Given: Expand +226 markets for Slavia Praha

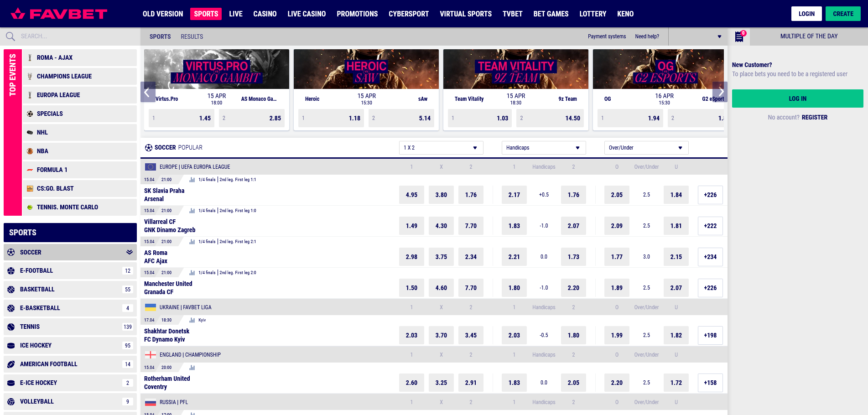Looking at the screenshot, I should [x=710, y=195].
